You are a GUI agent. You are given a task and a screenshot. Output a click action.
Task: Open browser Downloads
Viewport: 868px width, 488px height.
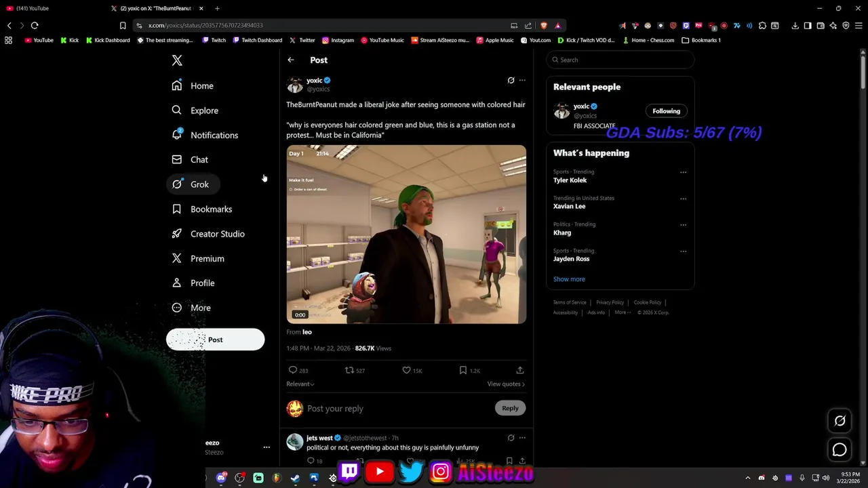coord(794,26)
